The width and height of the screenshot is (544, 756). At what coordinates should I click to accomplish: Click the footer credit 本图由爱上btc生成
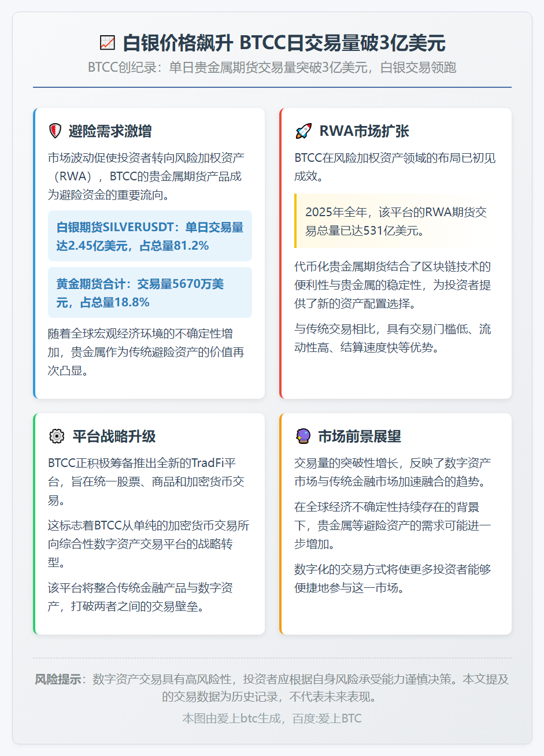(x=272, y=718)
